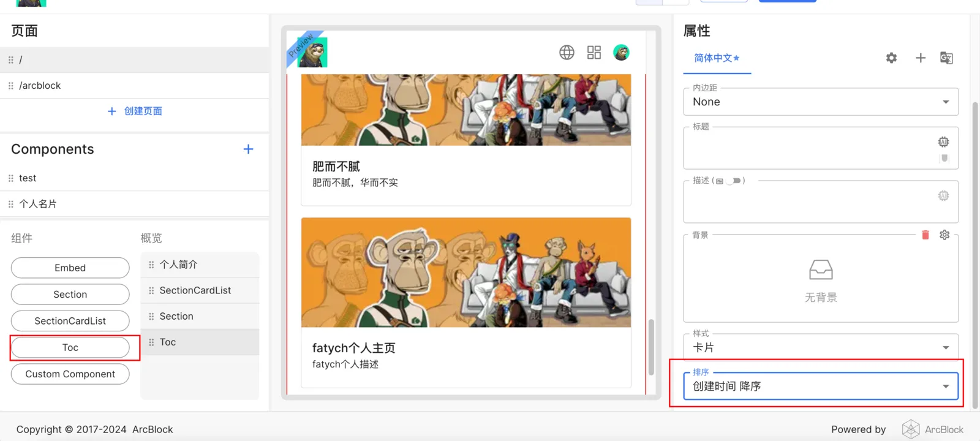Click the drag handle of the / page
980x441 pixels.
(10, 60)
